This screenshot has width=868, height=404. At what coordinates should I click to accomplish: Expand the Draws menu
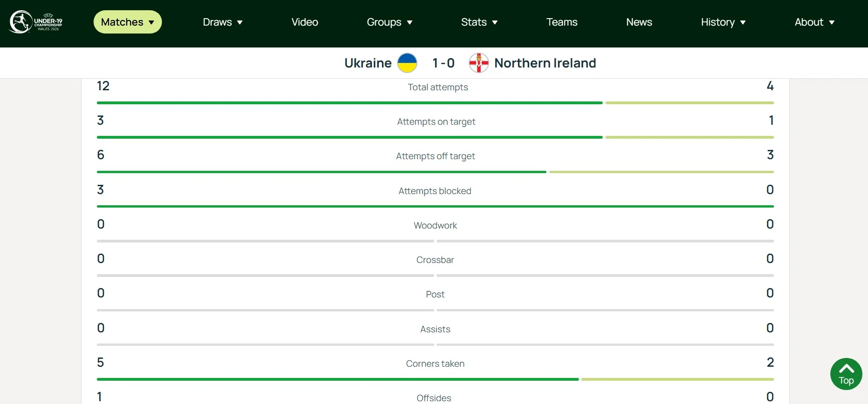[x=222, y=22]
